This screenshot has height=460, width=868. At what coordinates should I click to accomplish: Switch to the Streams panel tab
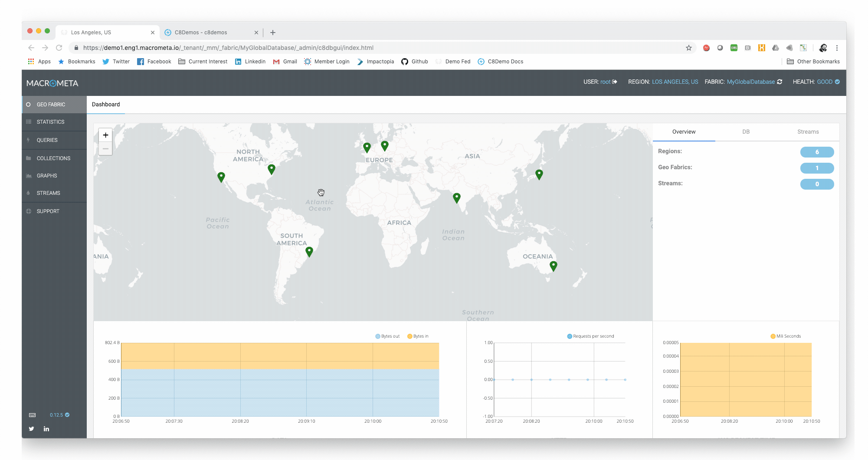(x=808, y=132)
